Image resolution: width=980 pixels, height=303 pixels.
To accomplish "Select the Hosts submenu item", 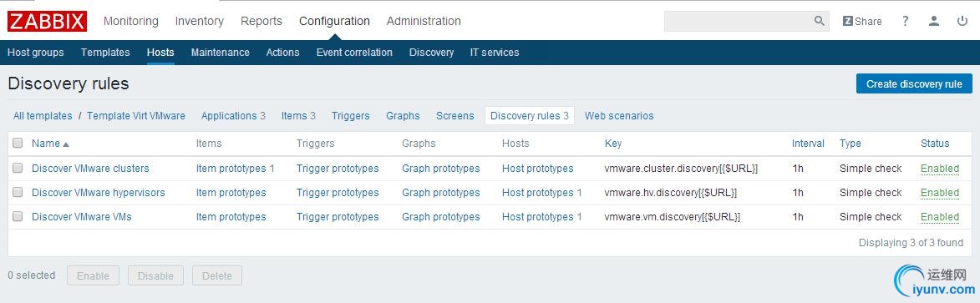I will [x=160, y=53].
